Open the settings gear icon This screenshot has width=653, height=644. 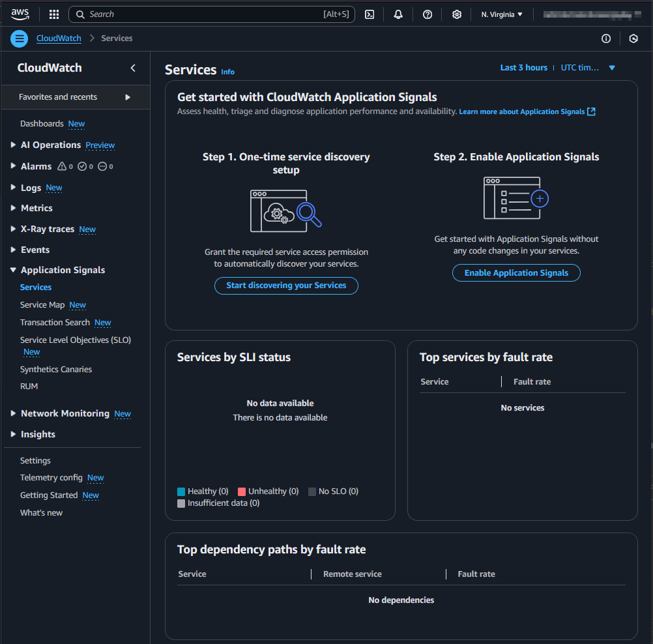[456, 14]
